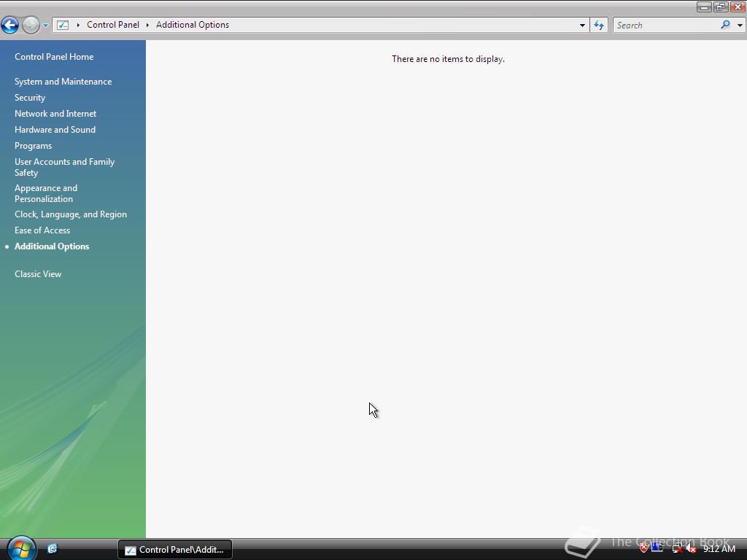Restore down the Control Panel window
Viewport: 747px width, 560px height.
pyautogui.click(x=720, y=7)
